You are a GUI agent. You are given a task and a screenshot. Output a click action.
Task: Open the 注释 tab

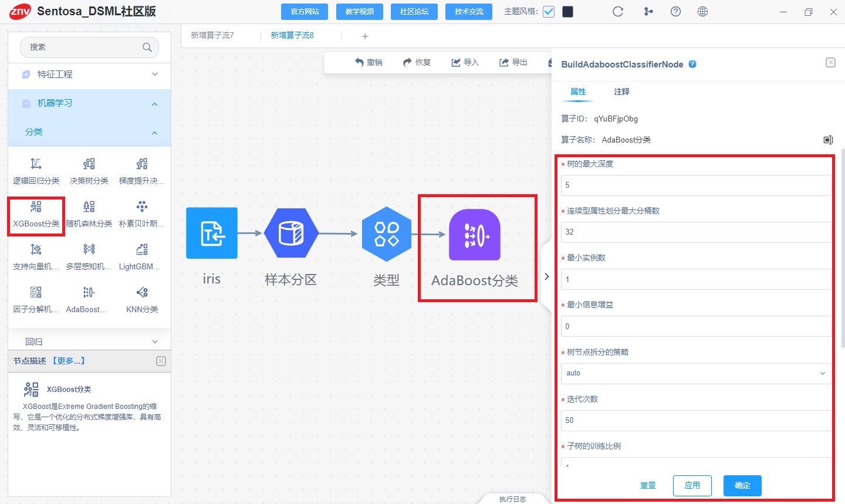621,92
